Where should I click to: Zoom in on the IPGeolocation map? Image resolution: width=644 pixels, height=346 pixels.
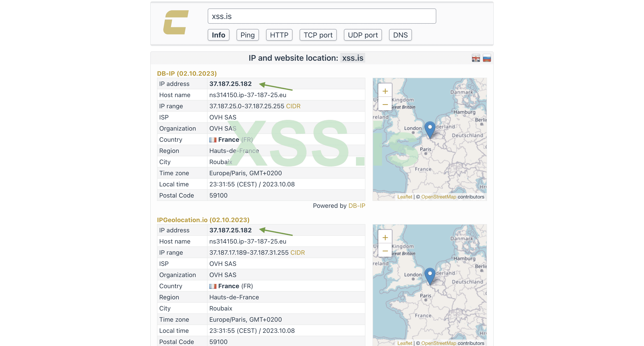click(385, 238)
